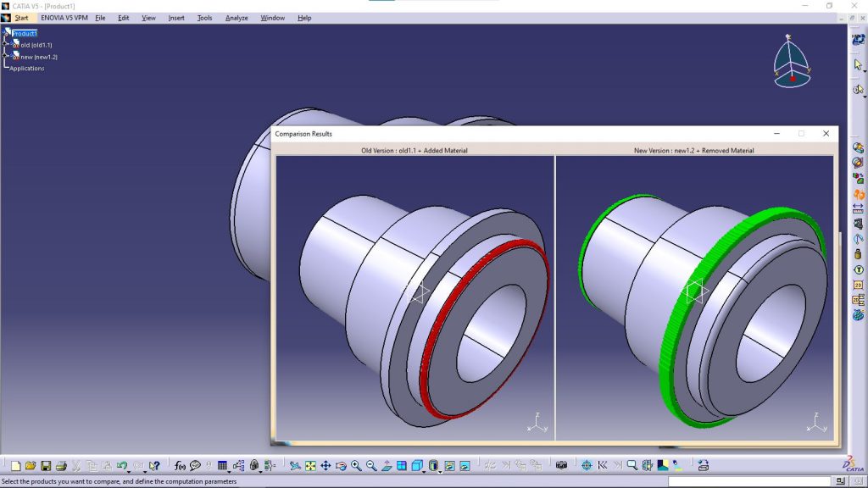Click the Undo arrow icon
The image size is (868, 488).
pyautogui.click(x=122, y=466)
